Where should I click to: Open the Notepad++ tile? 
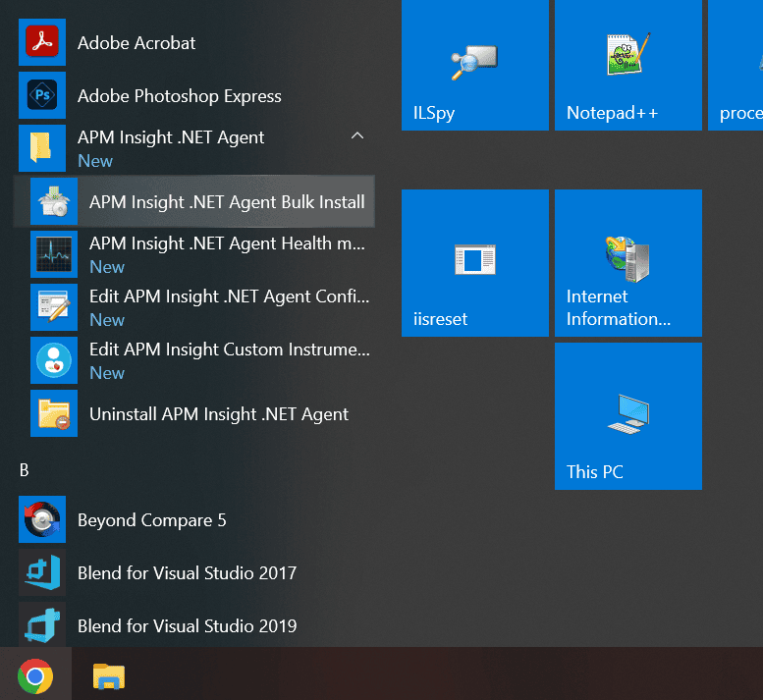[627, 65]
